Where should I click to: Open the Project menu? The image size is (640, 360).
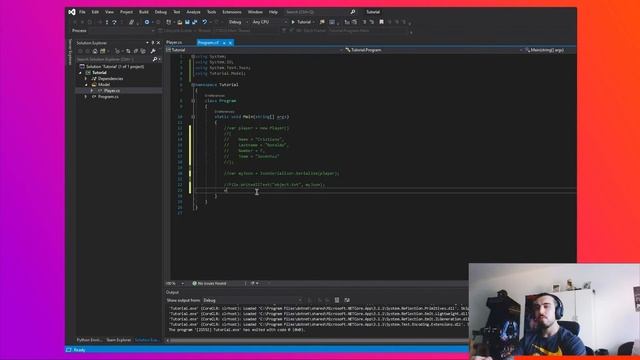point(126,12)
